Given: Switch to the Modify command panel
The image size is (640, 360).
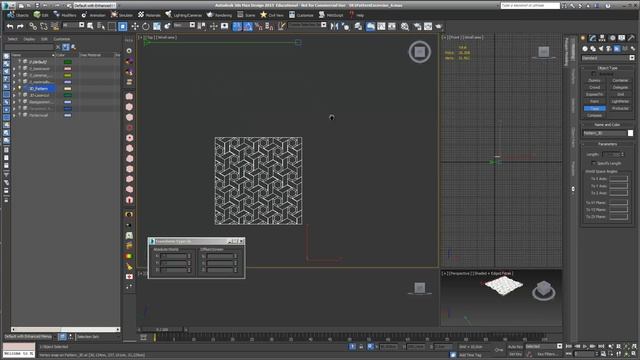Looking at the screenshot, I should coord(593,38).
